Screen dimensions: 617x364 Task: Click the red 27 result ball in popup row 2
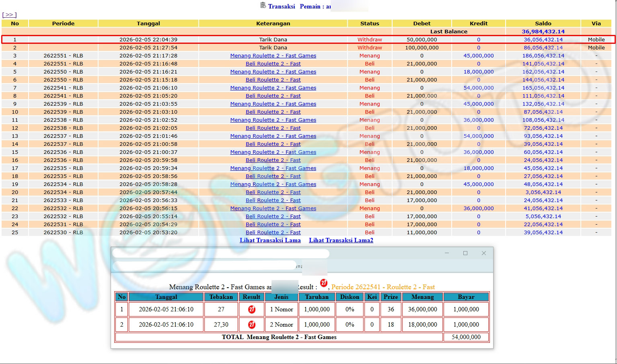[252, 325]
